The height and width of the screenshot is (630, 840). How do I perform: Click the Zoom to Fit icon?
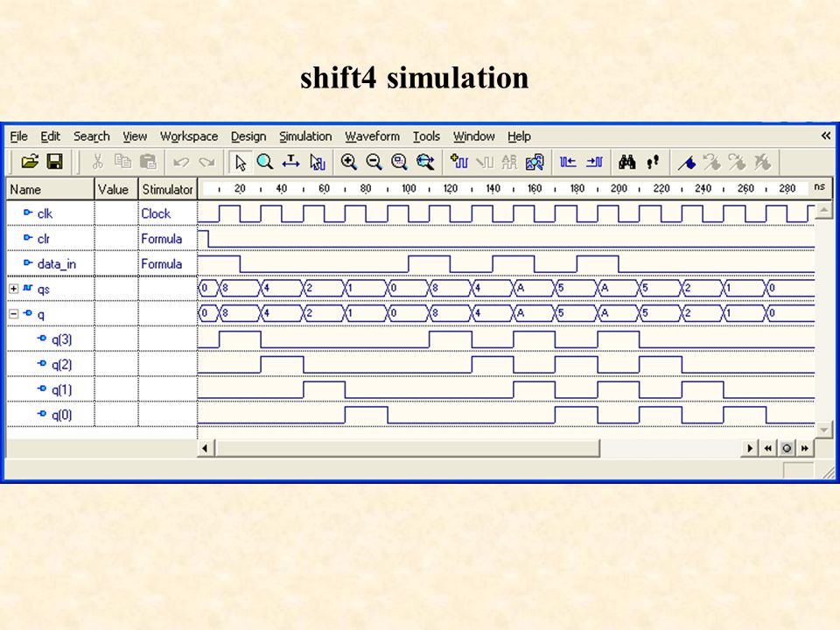(399, 162)
